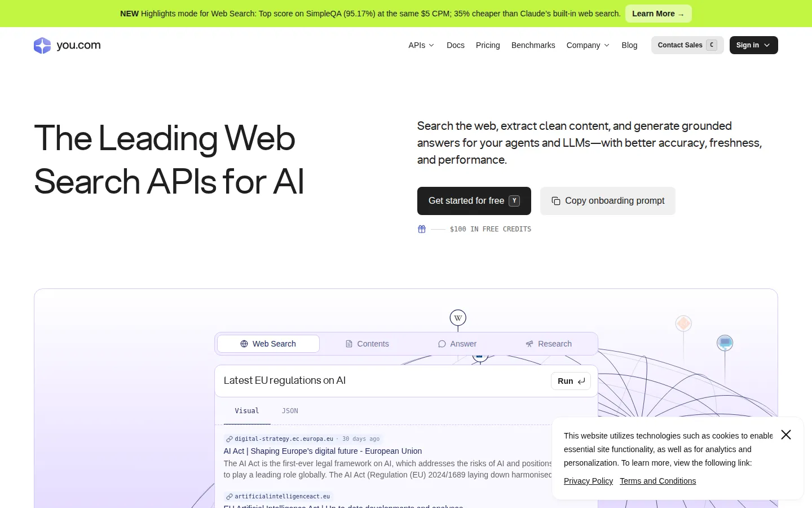812x508 pixels.
Task: Click Get started for free
Action: coord(474,201)
